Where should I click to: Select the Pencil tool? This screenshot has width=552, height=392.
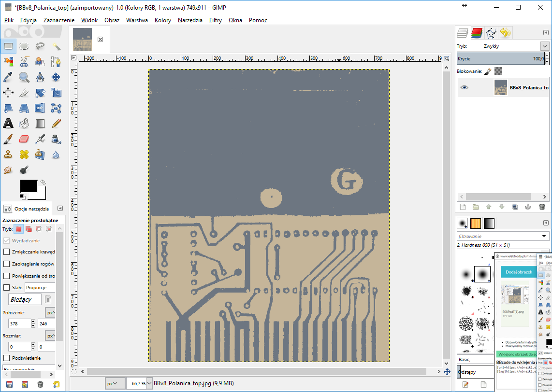coord(56,124)
